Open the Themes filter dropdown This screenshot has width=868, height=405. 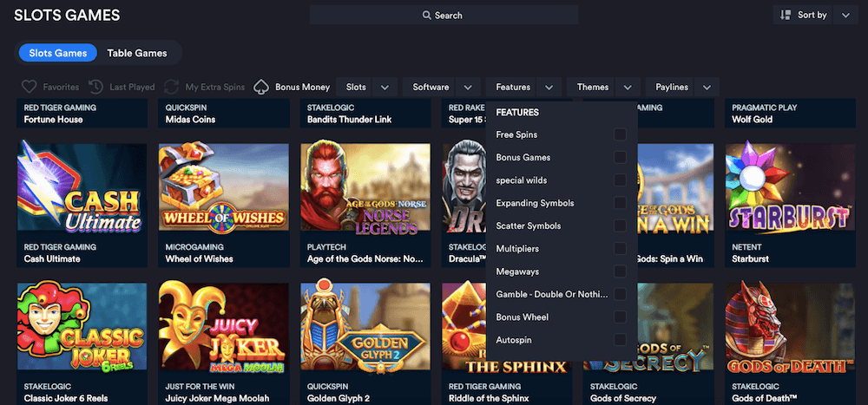click(x=629, y=87)
